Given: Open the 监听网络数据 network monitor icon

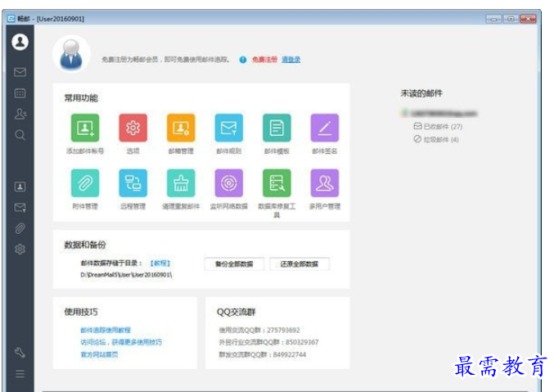Looking at the screenshot, I should coord(229,182).
